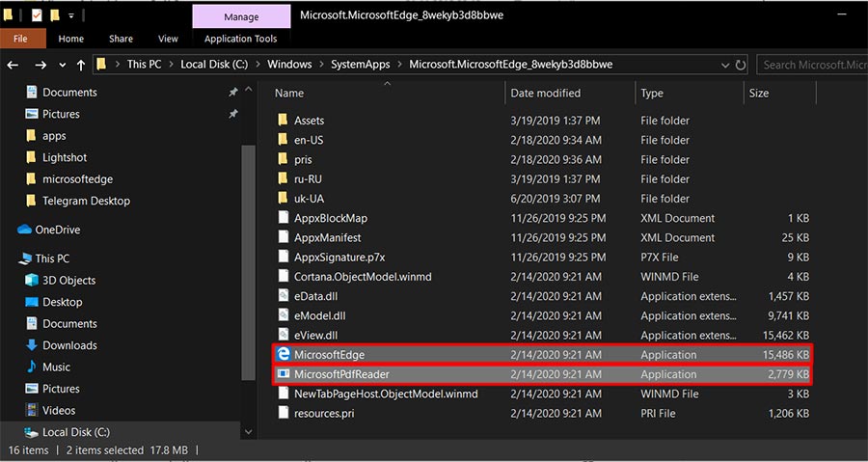Image resolution: width=868 pixels, height=462 pixels.
Task: Select the uk-UA folder icon
Action: coord(283,198)
